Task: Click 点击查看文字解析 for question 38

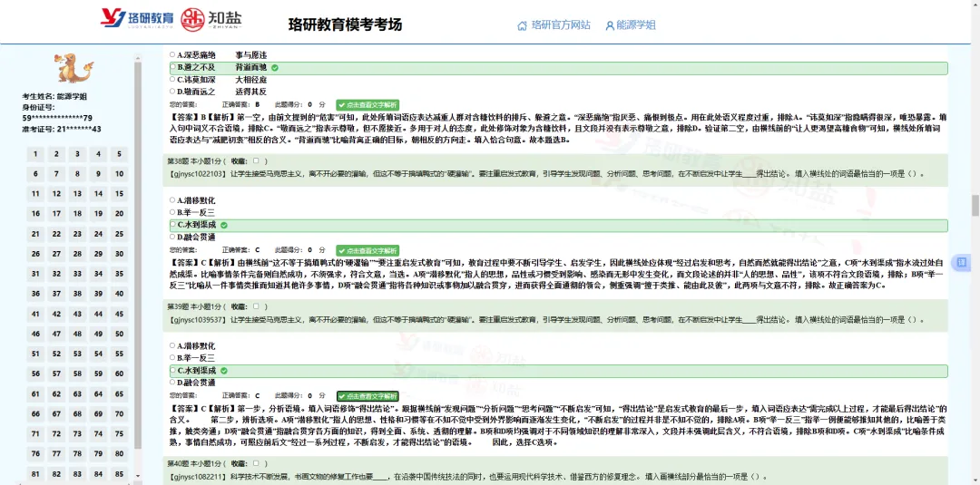Action: [367, 250]
